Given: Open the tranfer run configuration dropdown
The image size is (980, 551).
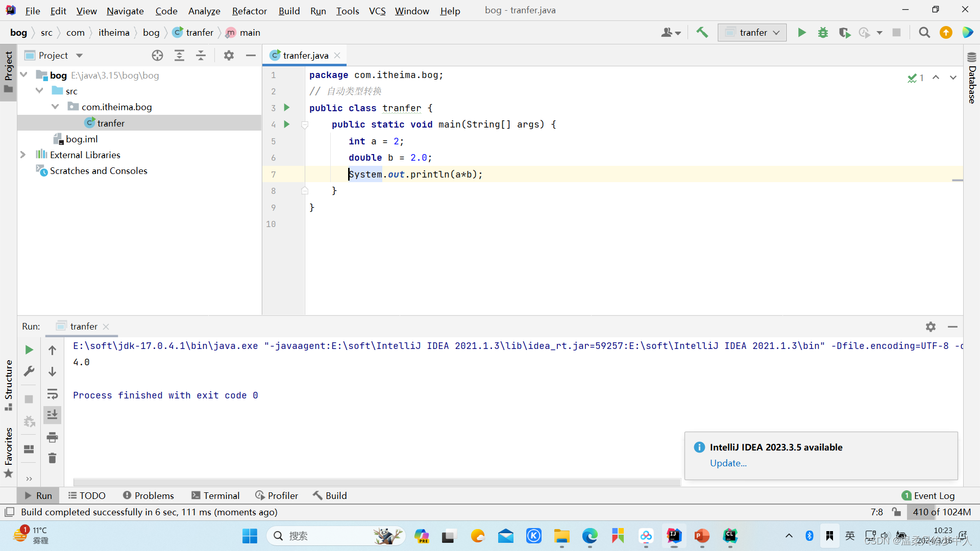Looking at the screenshot, I should (x=752, y=33).
